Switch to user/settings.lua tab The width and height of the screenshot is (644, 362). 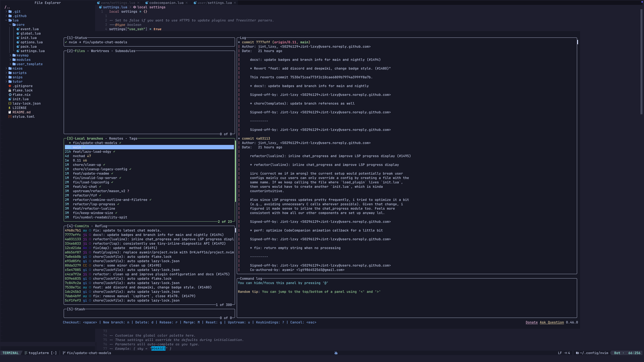[215, 3]
